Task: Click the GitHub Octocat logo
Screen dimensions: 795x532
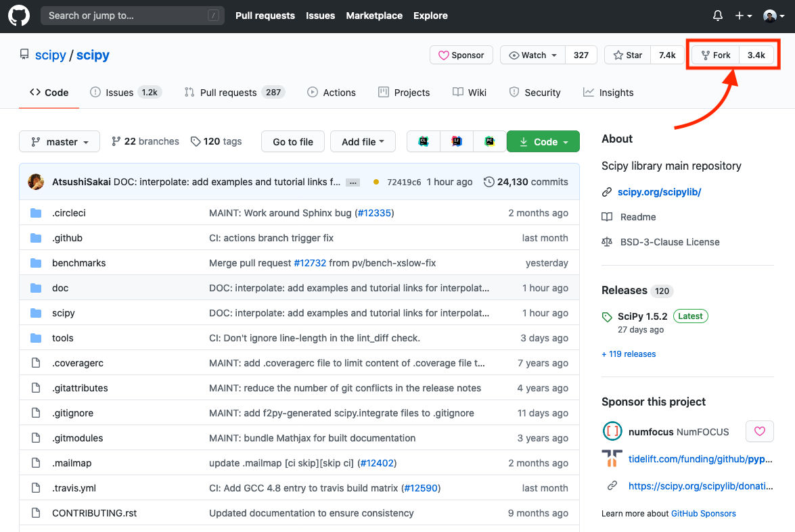Action: pos(19,16)
